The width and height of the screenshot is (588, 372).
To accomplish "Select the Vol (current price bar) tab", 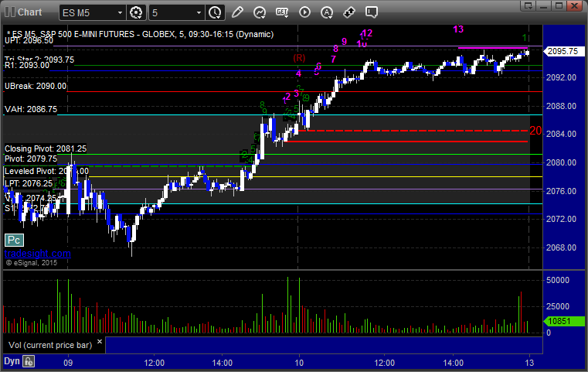I will [x=50, y=345].
